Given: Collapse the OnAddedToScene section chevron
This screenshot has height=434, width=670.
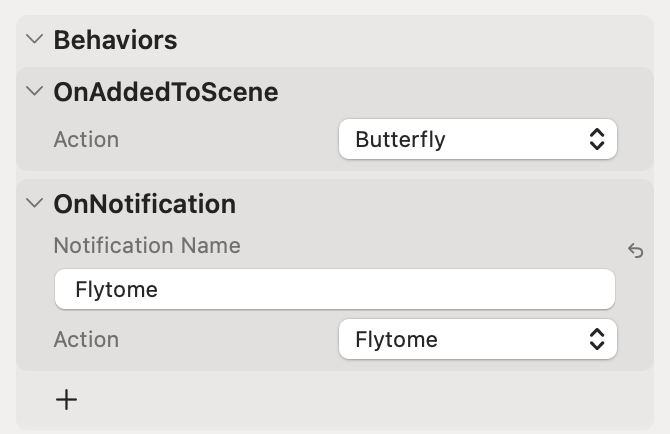Looking at the screenshot, I should (35, 91).
